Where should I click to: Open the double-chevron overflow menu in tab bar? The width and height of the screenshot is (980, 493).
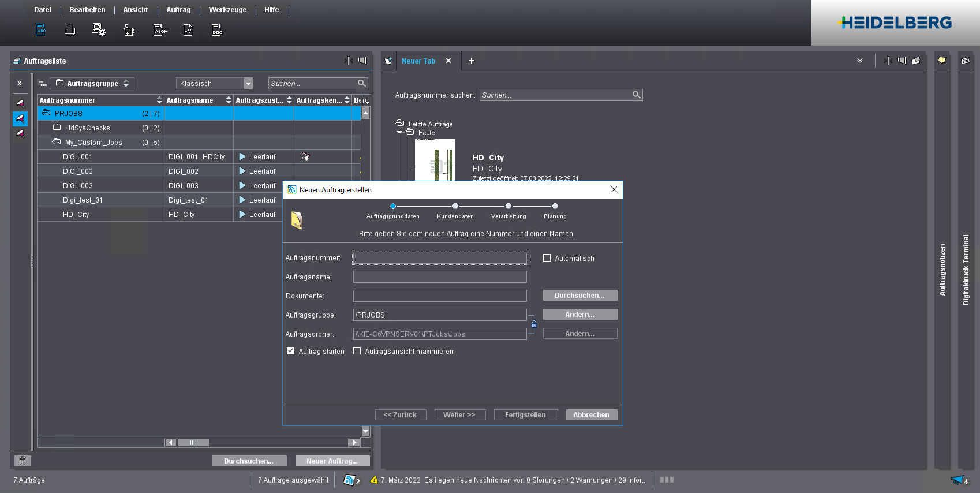860,61
